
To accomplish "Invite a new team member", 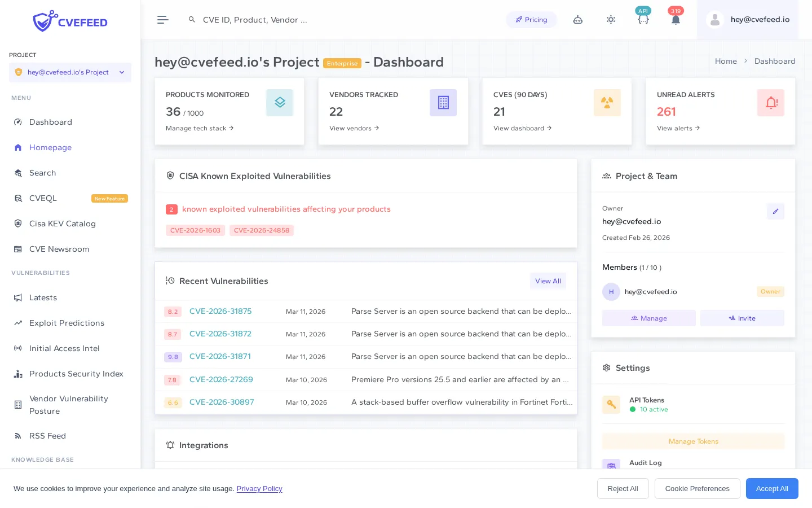I will click(x=742, y=318).
